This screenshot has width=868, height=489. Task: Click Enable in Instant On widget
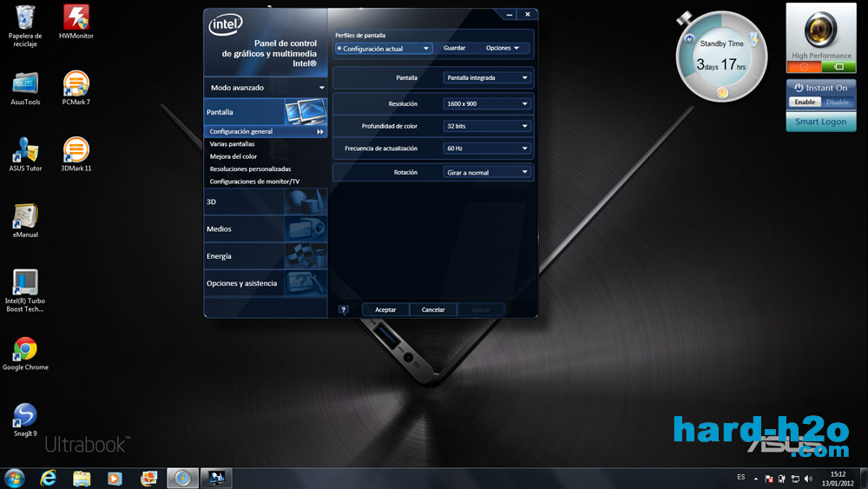click(805, 102)
